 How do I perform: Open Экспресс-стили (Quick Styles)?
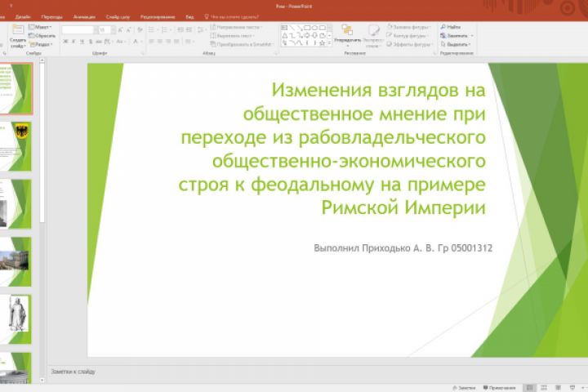pos(372,37)
